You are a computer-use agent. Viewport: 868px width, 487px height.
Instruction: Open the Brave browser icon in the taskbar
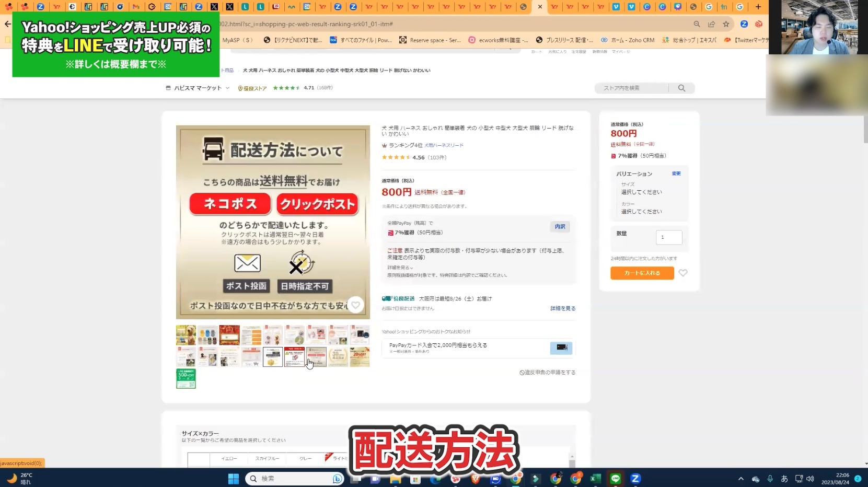pos(475,479)
